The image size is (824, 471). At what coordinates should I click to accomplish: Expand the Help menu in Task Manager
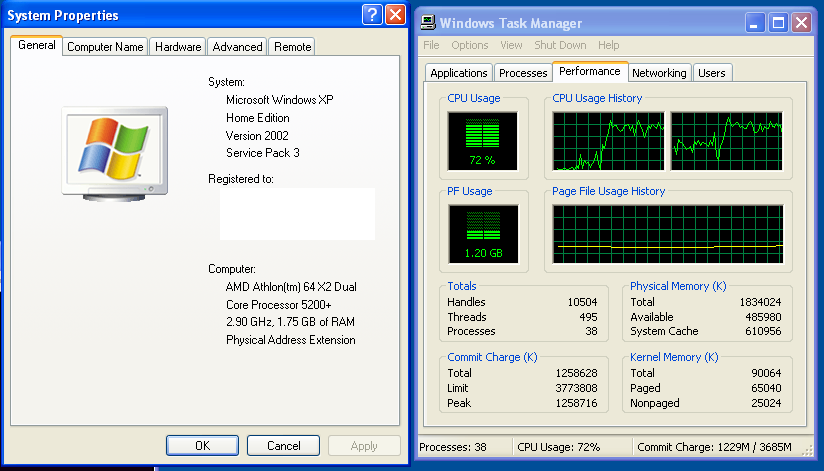coord(609,45)
